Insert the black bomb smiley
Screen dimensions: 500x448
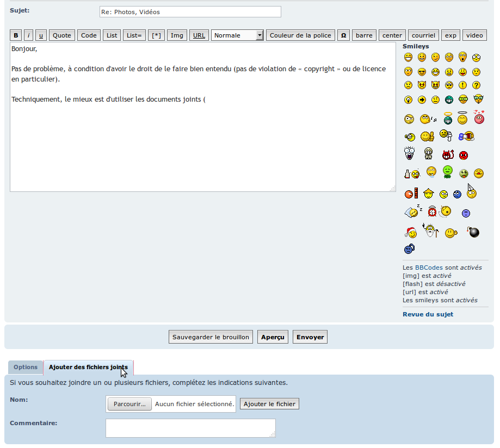(x=473, y=232)
